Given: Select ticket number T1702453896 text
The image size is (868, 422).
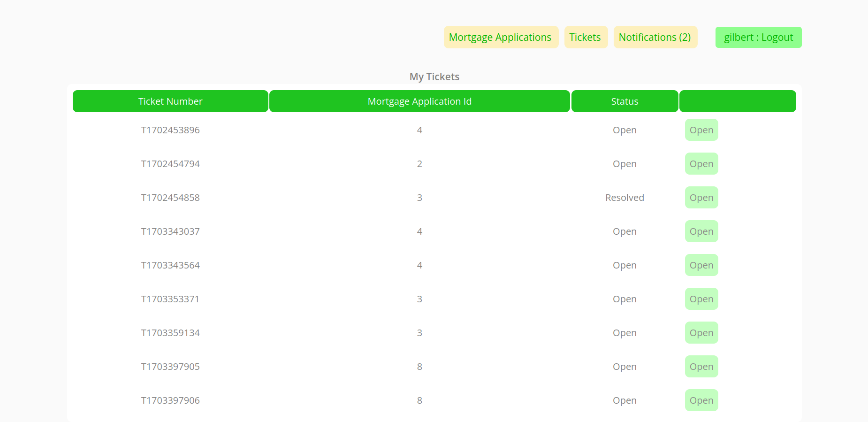Looking at the screenshot, I should click(x=170, y=130).
